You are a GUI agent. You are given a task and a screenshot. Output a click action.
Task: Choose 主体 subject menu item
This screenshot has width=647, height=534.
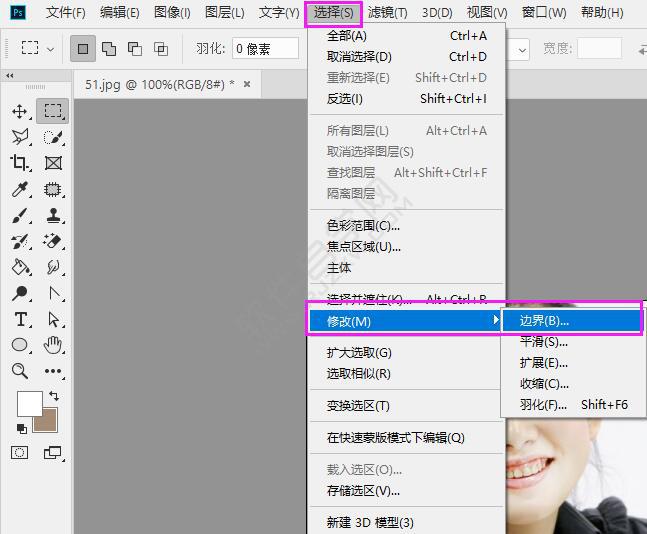click(406, 268)
